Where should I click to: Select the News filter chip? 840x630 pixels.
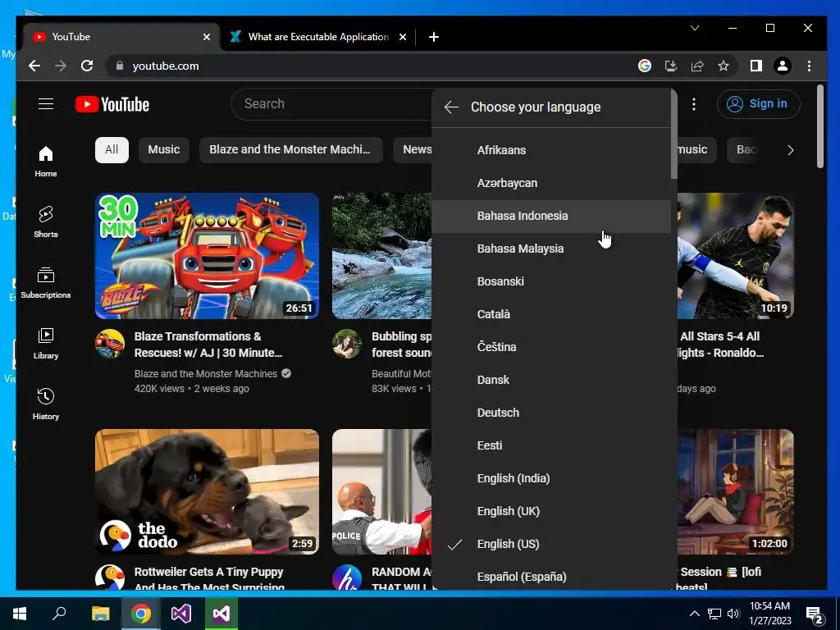pos(413,150)
